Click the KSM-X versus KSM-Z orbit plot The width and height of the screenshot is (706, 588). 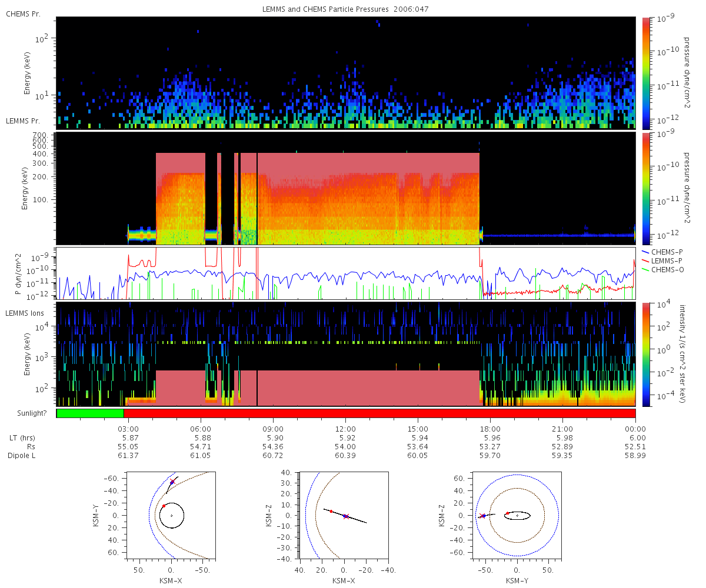(344, 514)
